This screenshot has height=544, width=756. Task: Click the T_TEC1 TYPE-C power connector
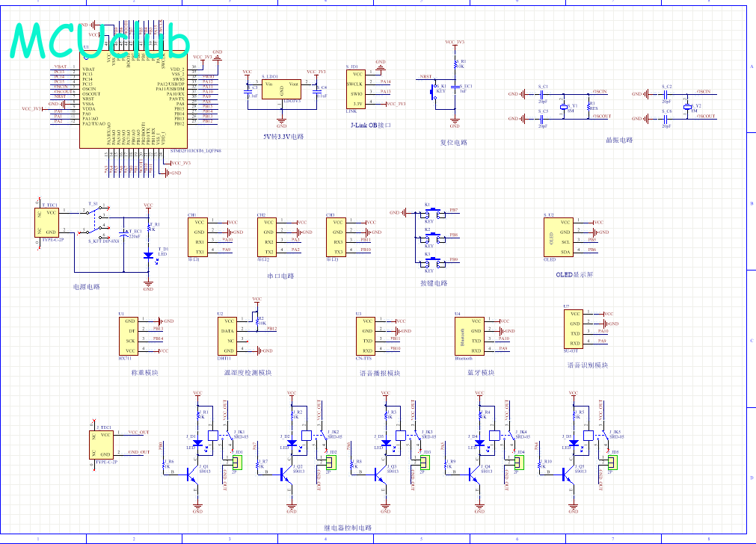tap(49, 222)
